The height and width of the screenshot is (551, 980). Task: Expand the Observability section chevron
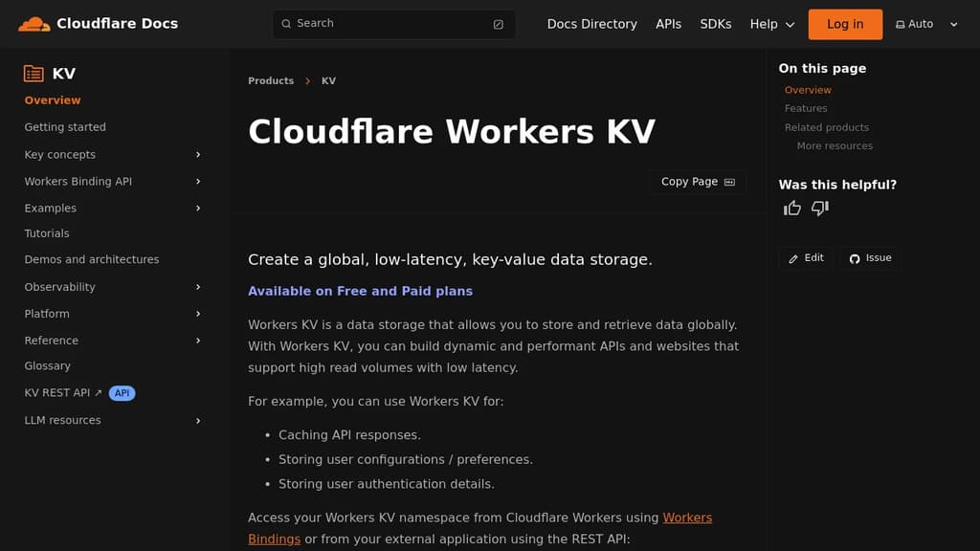click(198, 287)
